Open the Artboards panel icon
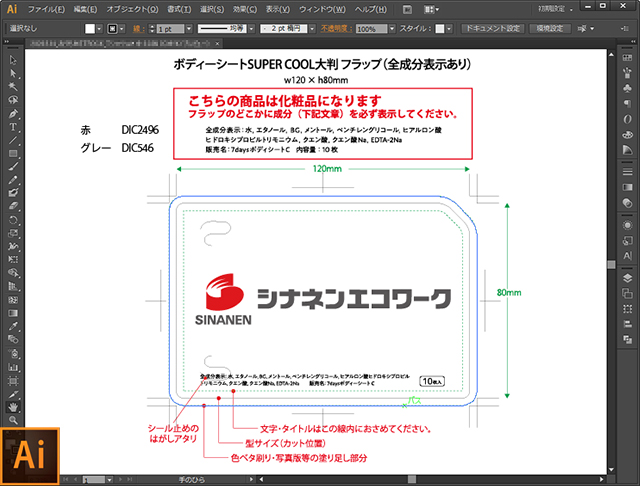The width and height of the screenshot is (640, 486). pos(627,293)
